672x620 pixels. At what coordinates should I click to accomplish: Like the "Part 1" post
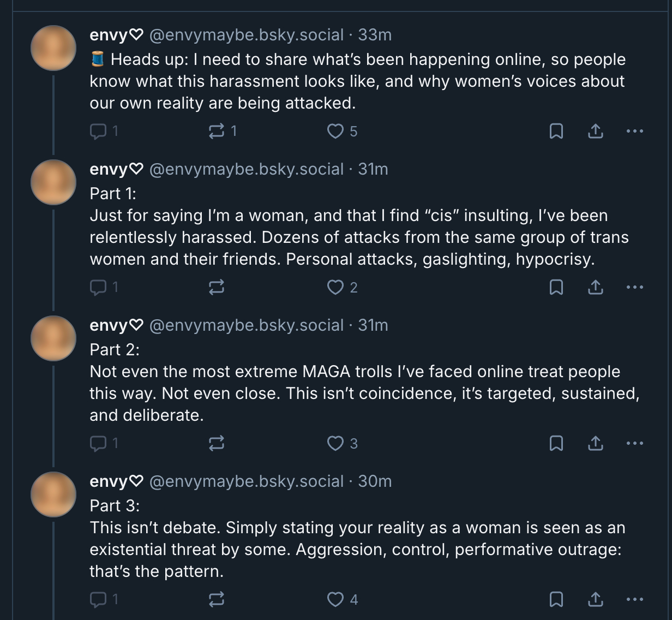335,287
